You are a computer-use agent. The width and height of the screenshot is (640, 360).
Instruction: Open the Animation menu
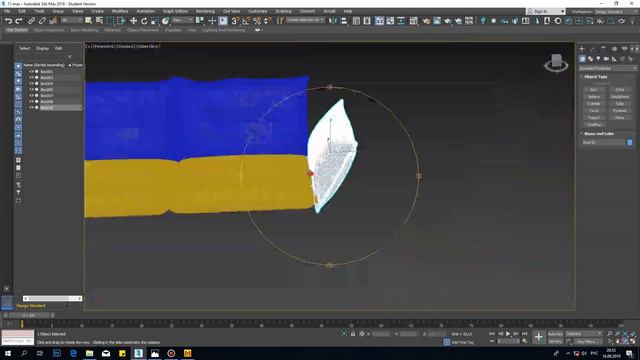[x=145, y=11]
